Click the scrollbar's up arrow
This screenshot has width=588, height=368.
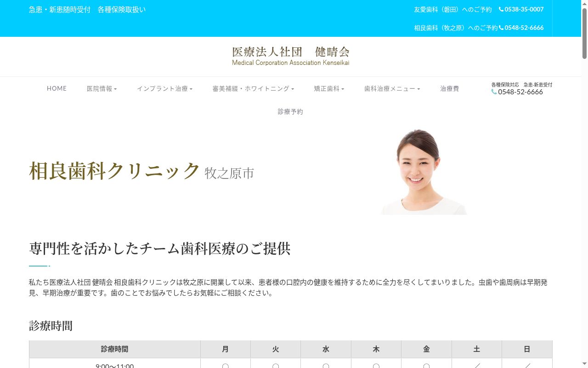click(584, 3)
